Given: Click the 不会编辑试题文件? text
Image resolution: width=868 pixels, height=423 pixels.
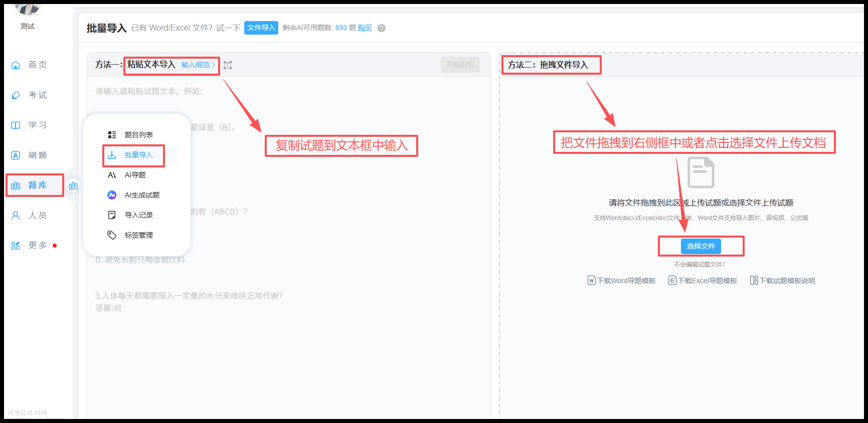Looking at the screenshot, I should click(700, 265).
